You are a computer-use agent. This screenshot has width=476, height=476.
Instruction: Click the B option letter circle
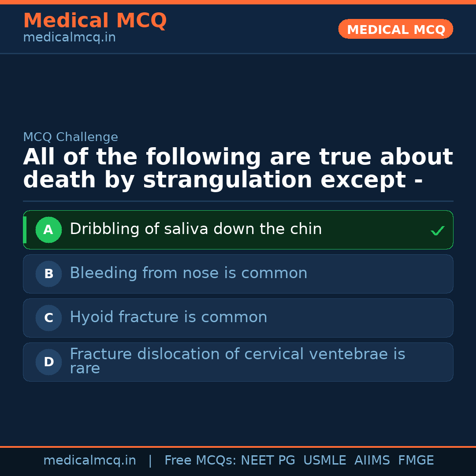[48, 274]
